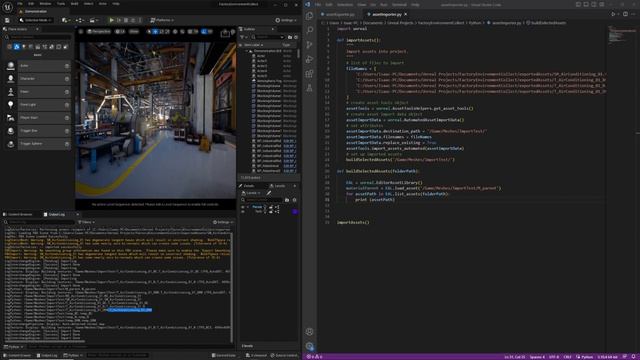Open Source Control in VS Code sidebar
Screen dimensions: 640x360
(x=309, y=44)
